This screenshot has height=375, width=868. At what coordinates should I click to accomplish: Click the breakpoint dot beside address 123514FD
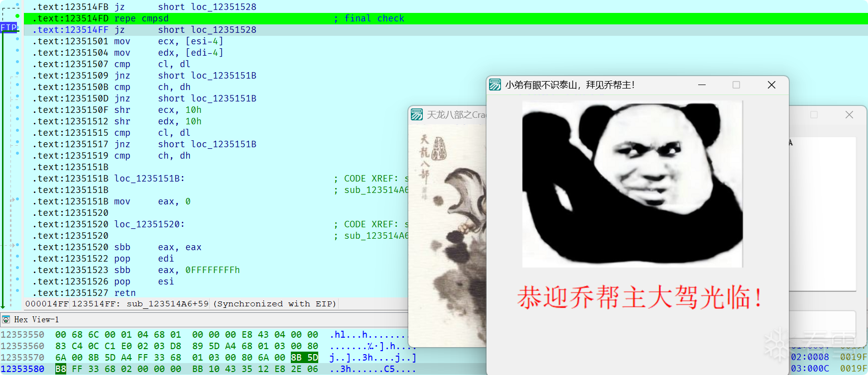pyautogui.click(x=17, y=16)
